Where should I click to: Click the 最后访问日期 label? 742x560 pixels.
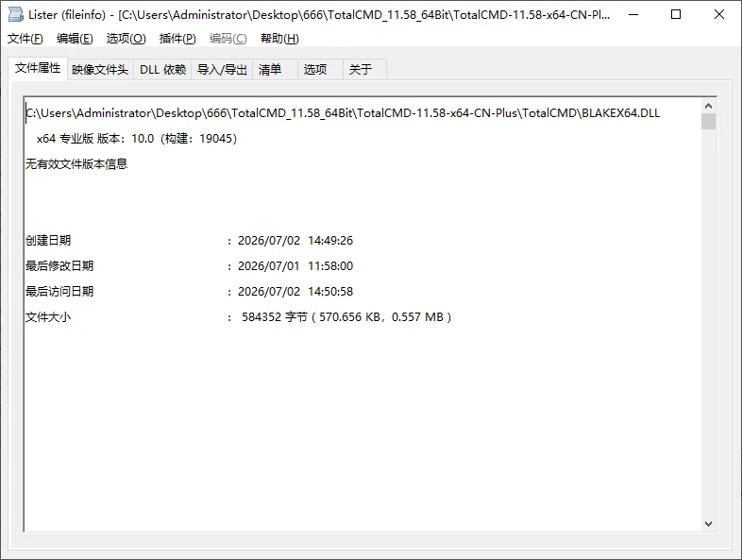59,292
